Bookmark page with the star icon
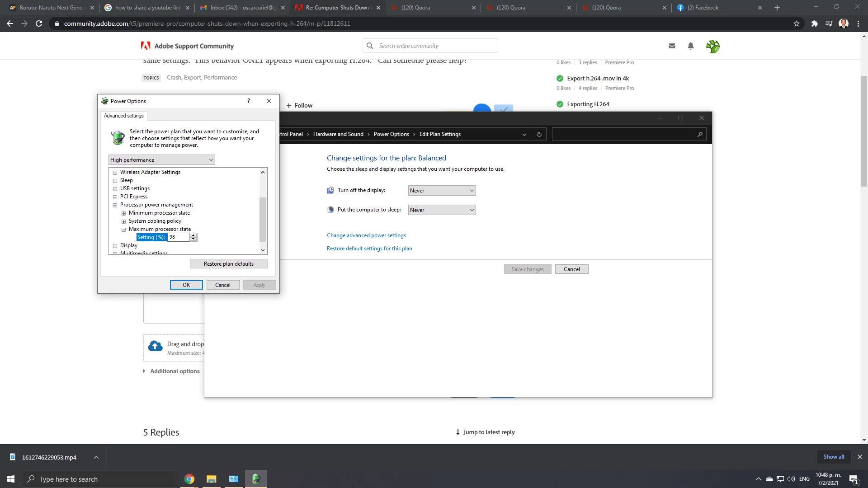The height and width of the screenshot is (488, 868). pyautogui.click(x=797, y=23)
